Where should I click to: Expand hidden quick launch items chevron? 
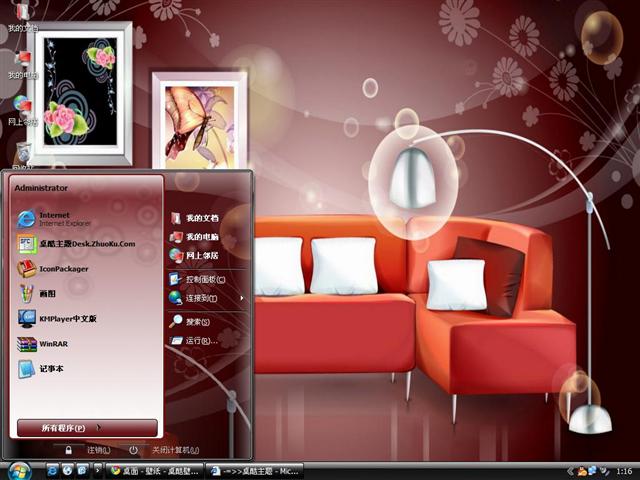point(97,471)
